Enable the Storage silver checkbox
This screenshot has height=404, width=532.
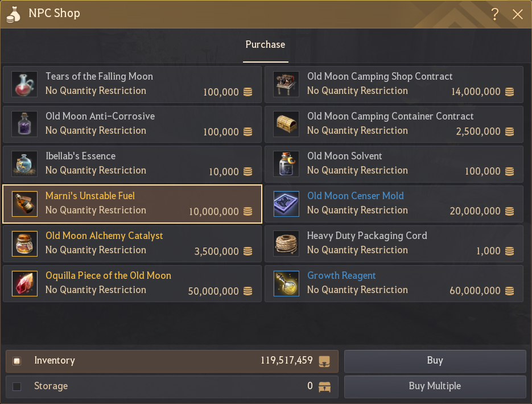(x=17, y=386)
